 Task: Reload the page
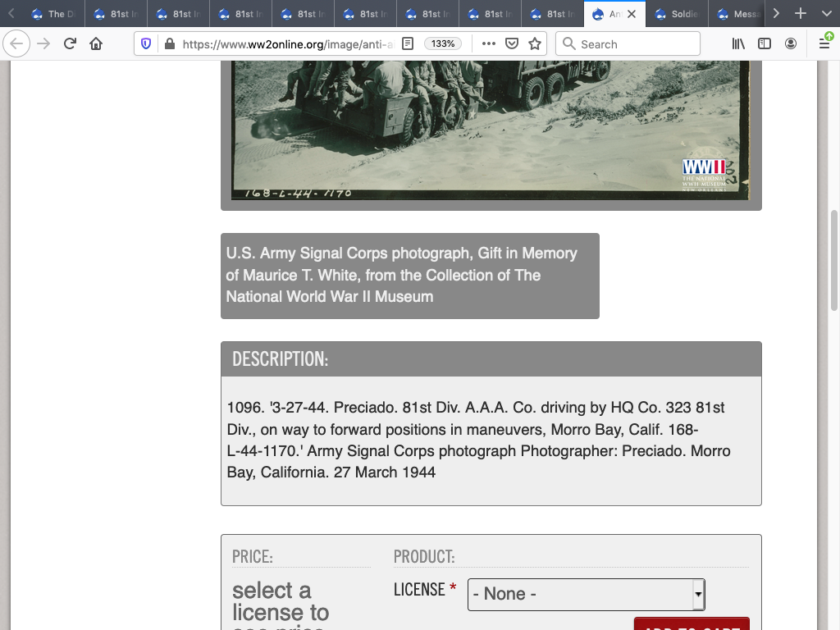click(70, 44)
